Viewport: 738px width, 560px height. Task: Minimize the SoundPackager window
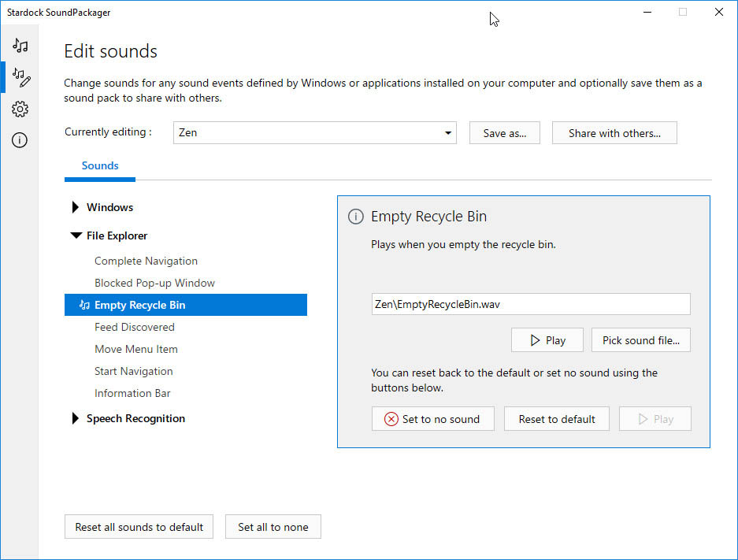pos(647,13)
